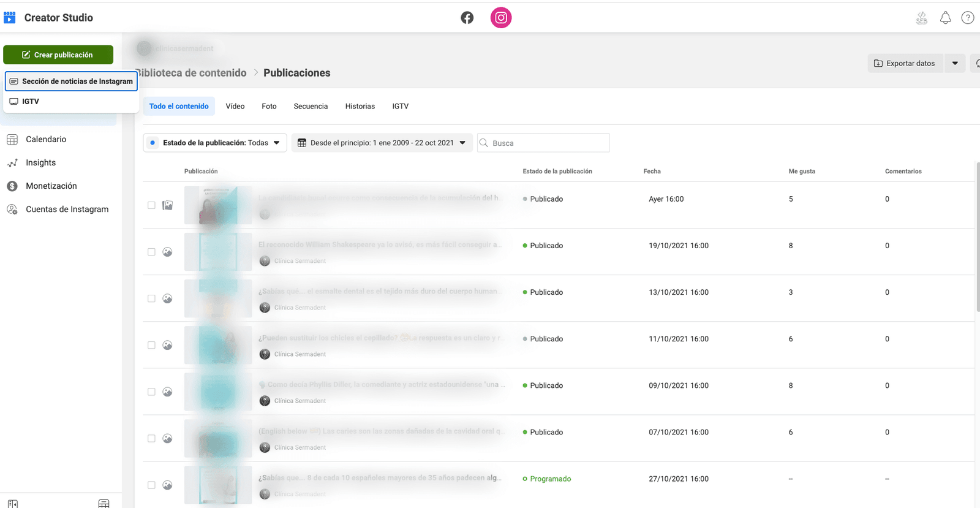Viewport: 980px width, 508px height.
Task: Check the box for the 'Ayer 16:00' post
Action: tap(151, 205)
